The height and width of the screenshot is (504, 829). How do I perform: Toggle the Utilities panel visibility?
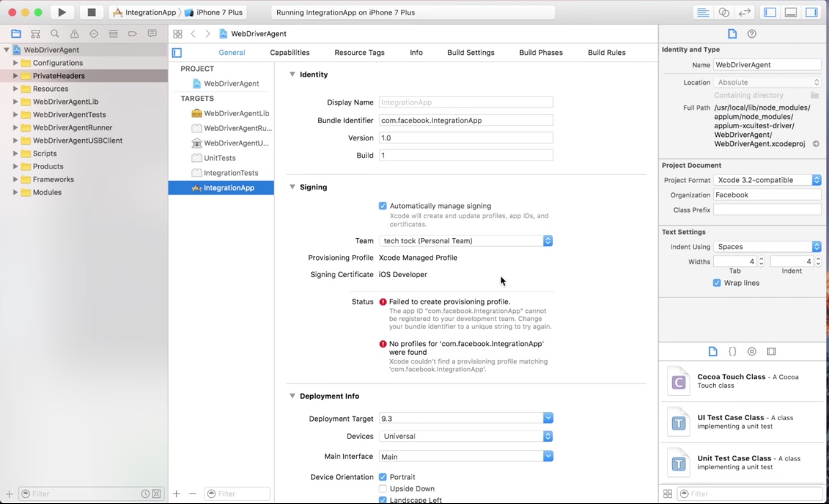[811, 12]
